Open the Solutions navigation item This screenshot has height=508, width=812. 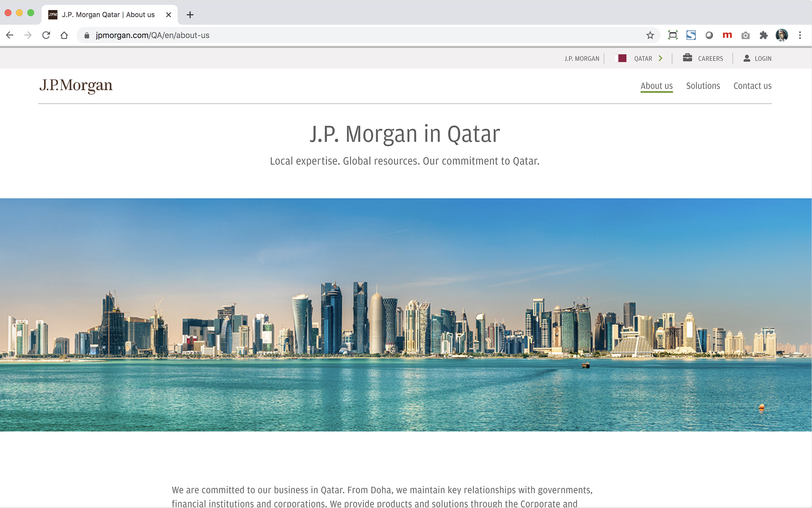click(x=703, y=86)
